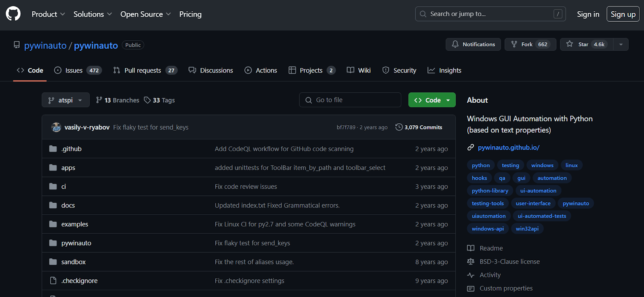Viewport: 644px width, 297px height.
Task: Click the fork icon on Fork button
Action: (x=514, y=44)
